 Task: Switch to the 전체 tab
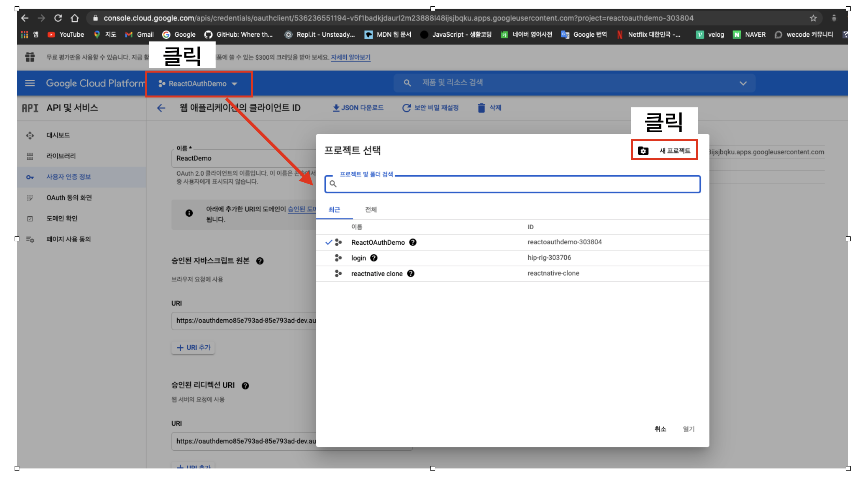[x=371, y=210]
